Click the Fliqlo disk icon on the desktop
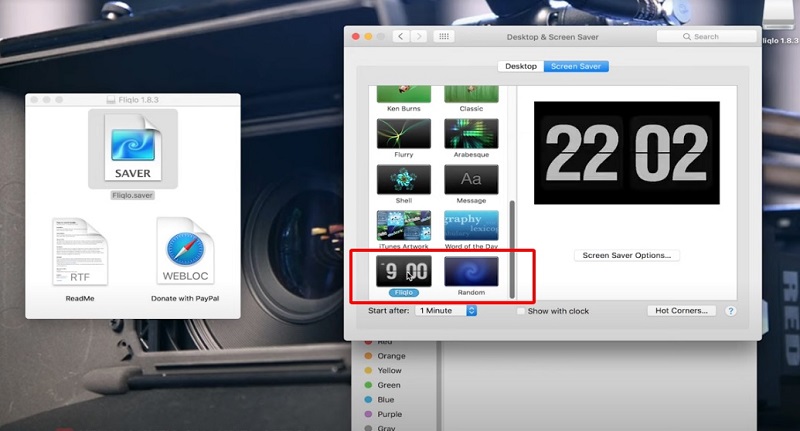 point(780,15)
